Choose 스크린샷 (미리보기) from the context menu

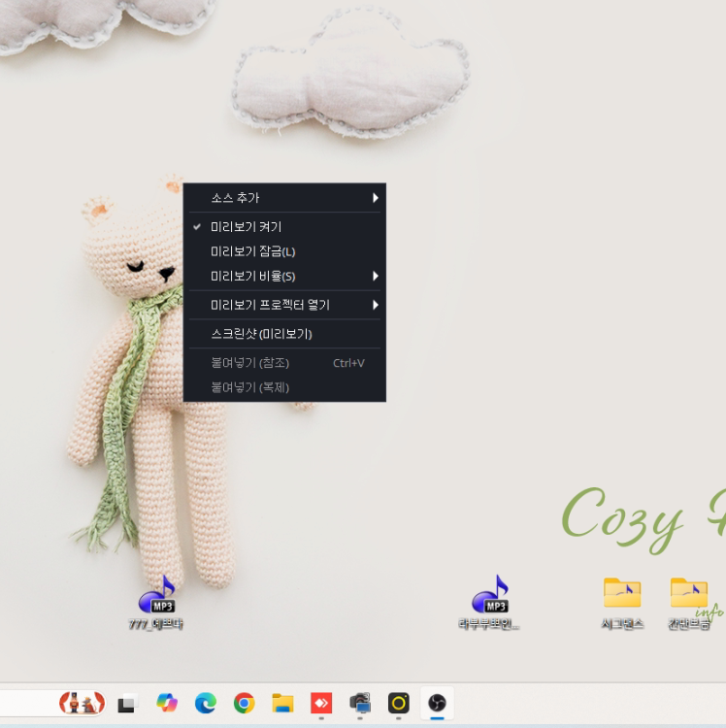tap(262, 334)
